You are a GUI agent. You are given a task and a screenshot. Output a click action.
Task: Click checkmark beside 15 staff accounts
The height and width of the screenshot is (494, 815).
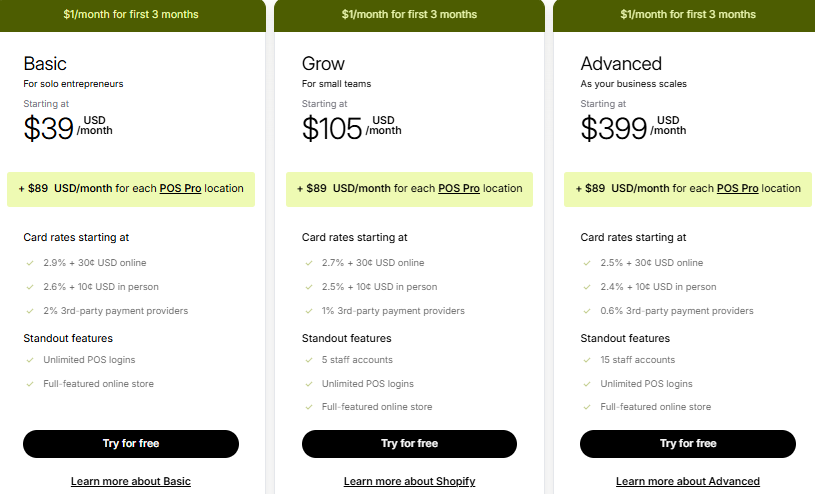(587, 360)
